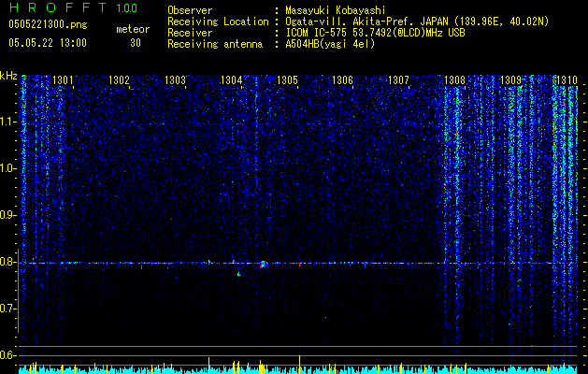Click the kHz axis unit label
Viewport: 588px width, 374px height.
coord(8,76)
